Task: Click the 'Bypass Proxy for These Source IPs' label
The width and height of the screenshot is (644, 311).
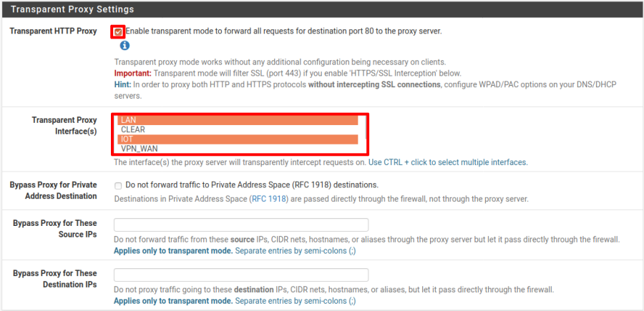Action: (x=55, y=228)
